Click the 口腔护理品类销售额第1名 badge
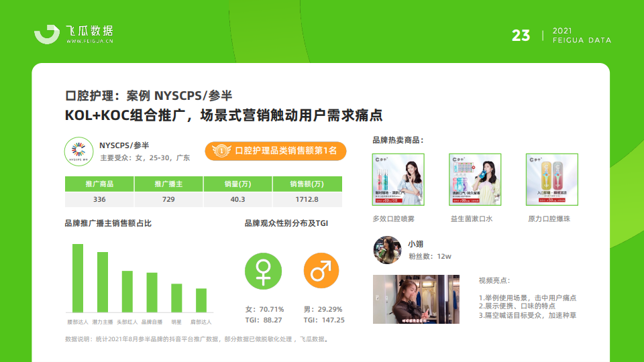This screenshot has width=644, height=362. point(276,151)
